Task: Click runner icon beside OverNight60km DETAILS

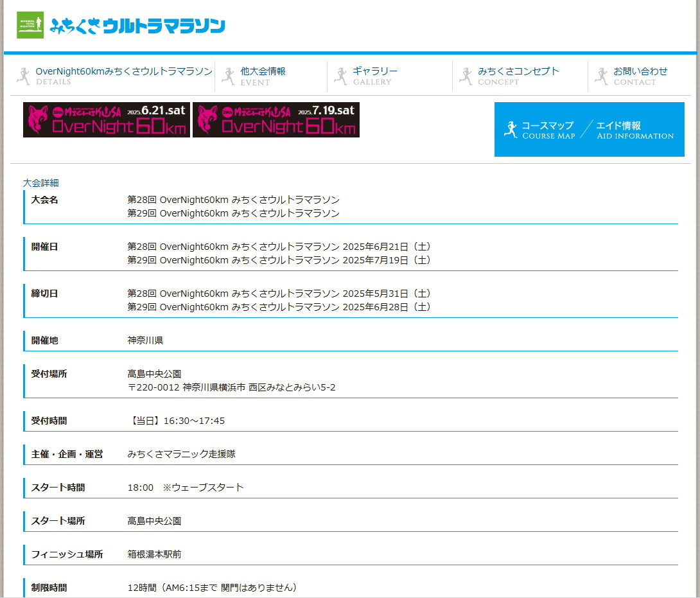Action: (x=24, y=76)
